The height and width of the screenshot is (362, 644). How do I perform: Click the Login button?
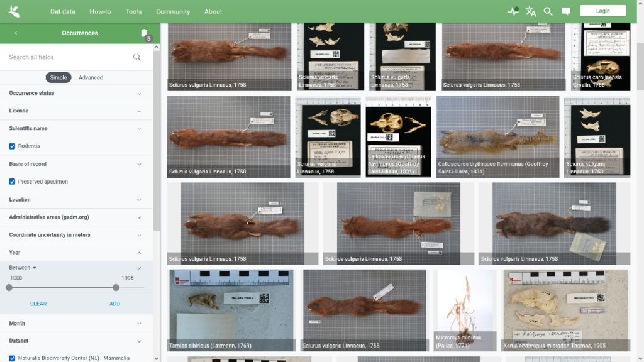(x=602, y=11)
